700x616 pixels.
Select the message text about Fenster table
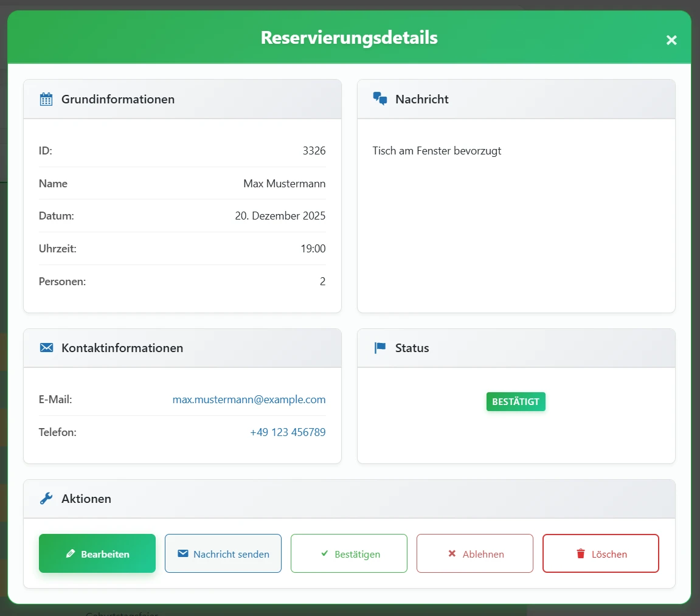coord(437,151)
